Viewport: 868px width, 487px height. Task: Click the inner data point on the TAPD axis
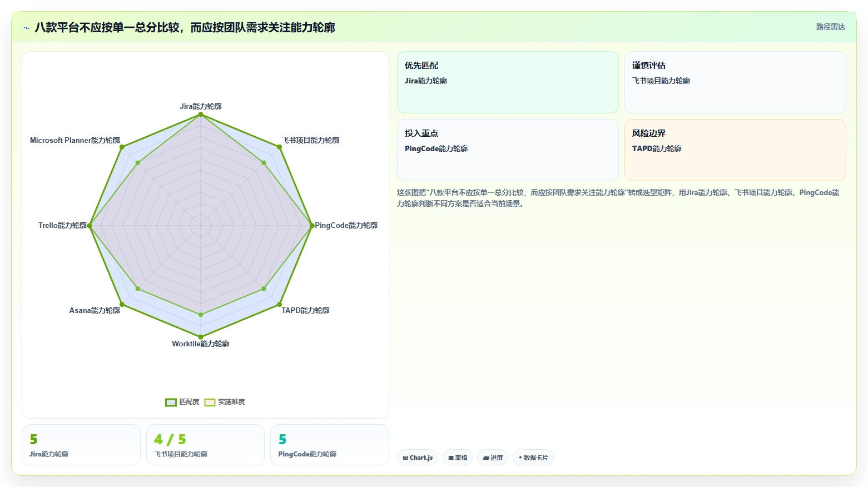(264, 289)
